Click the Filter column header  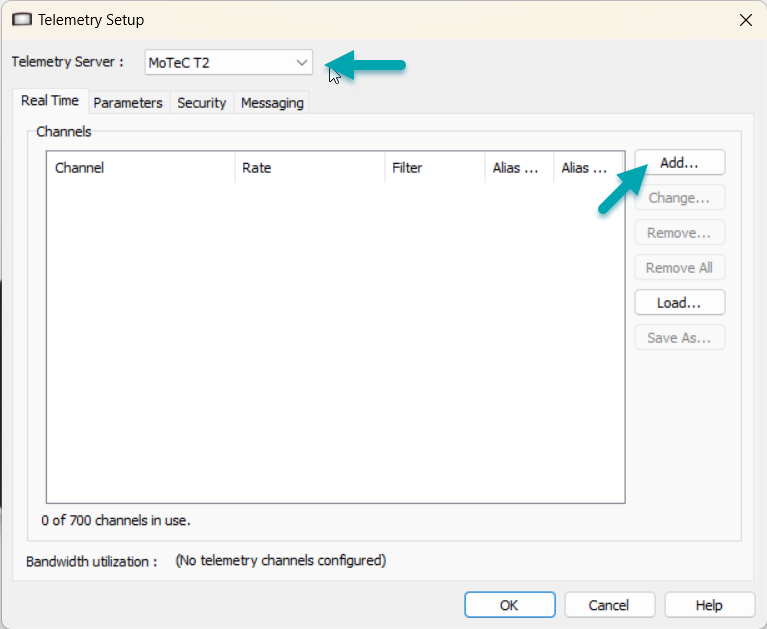pyautogui.click(x=435, y=168)
